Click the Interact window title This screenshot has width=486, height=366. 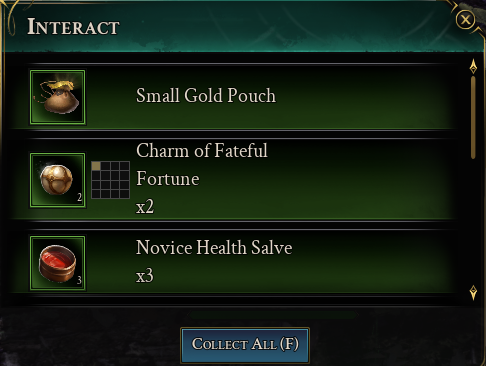73,27
